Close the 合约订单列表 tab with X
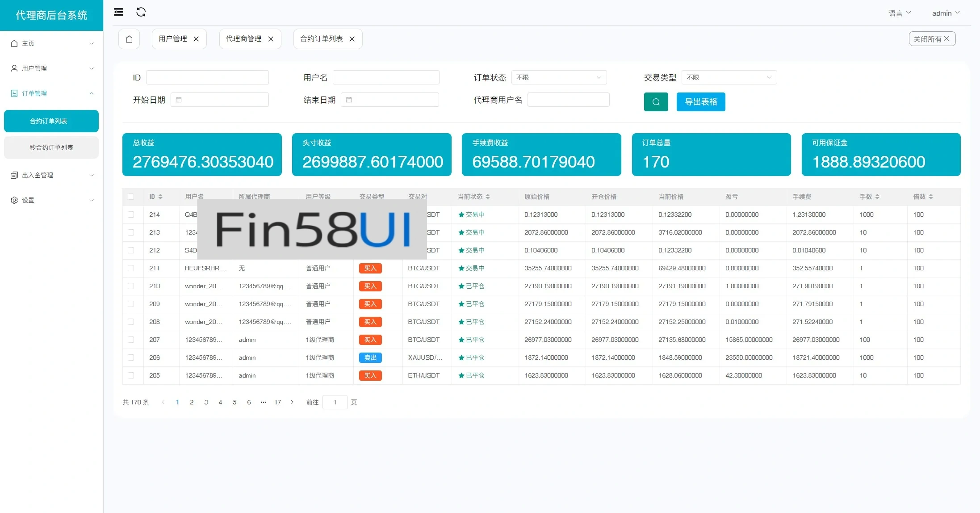 [x=352, y=39]
